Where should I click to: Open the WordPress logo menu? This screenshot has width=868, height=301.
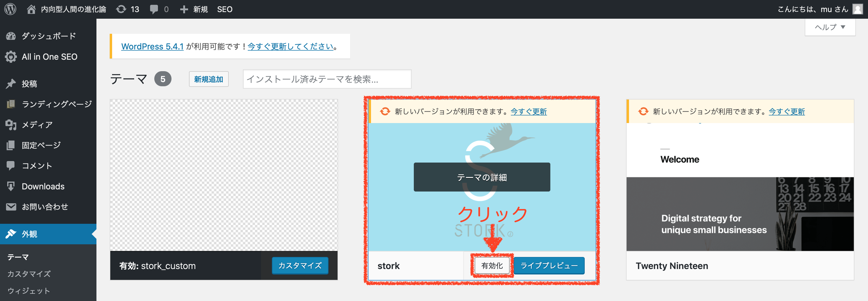point(11,9)
